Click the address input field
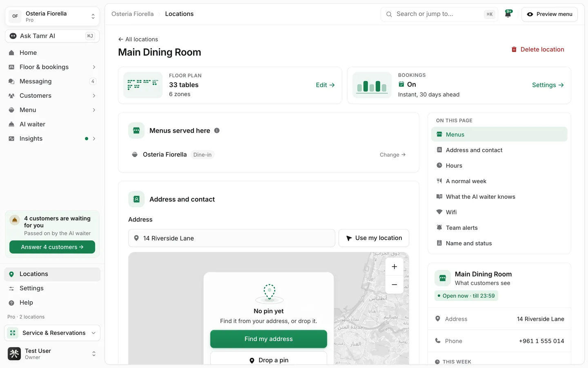 click(x=232, y=238)
